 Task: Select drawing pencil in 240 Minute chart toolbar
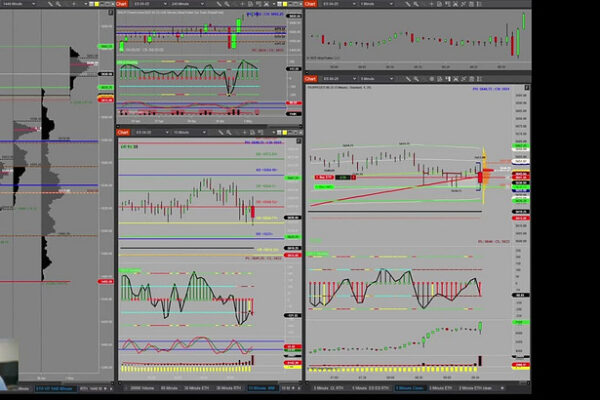tap(219, 4)
